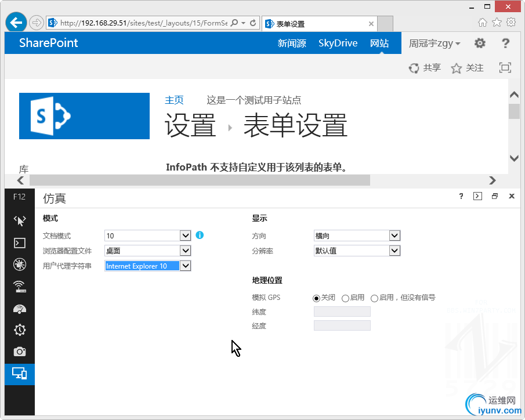Toggle the F12 console panel button

point(478,196)
